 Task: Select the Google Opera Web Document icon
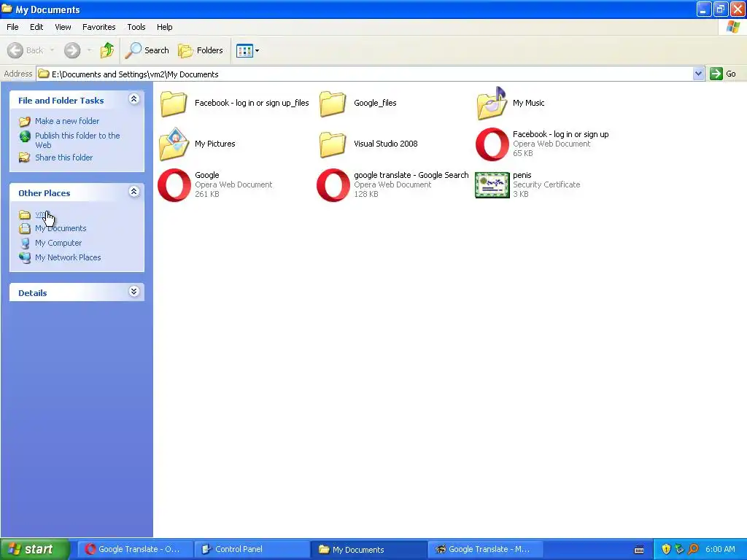[x=174, y=184]
